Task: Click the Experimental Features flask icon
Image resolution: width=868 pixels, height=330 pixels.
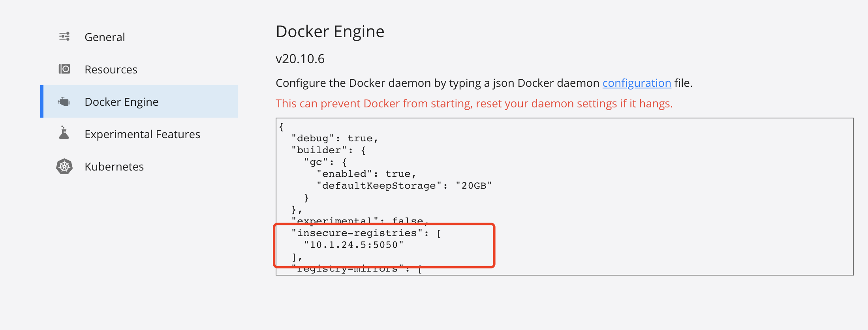Action: pyautogui.click(x=64, y=133)
